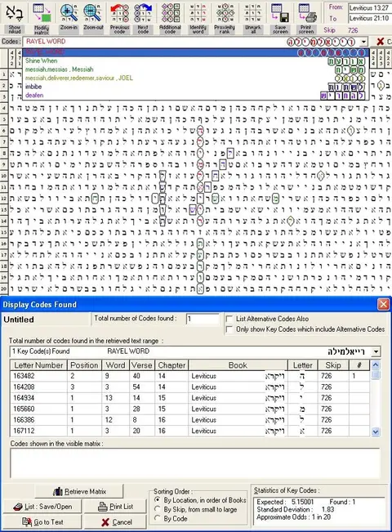Select table row with letter number 165660
Screen dimensions: 392x532
(x=190, y=409)
